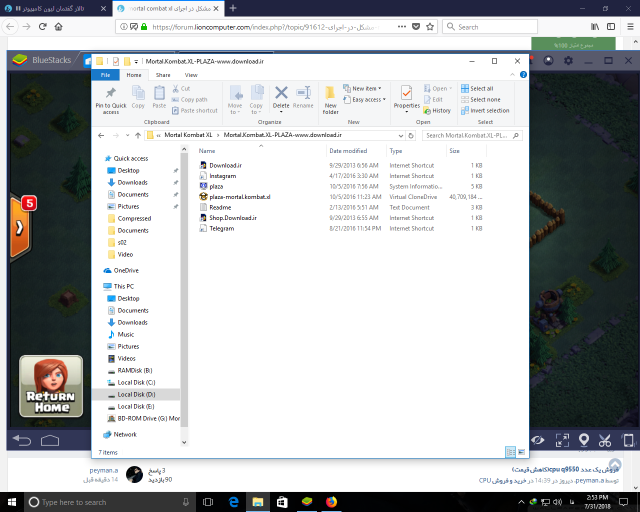
Task: Click the navigation pane scrollbar
Action: [x=184, y=290]
